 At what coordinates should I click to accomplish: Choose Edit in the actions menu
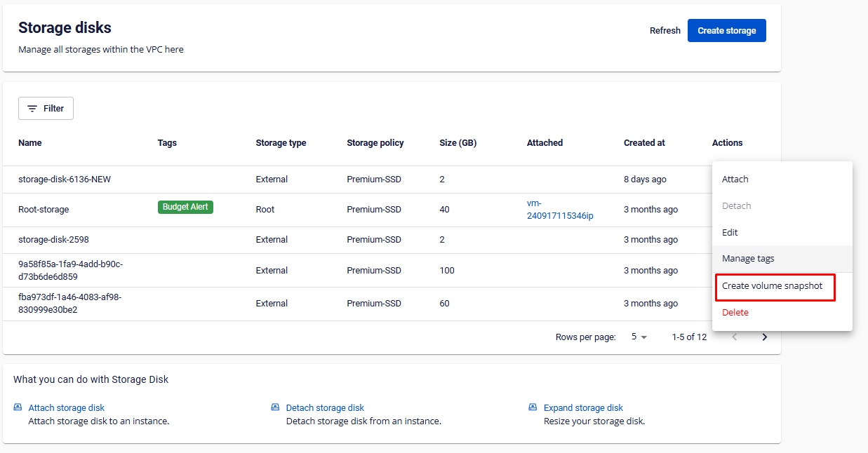click(730, 232)
